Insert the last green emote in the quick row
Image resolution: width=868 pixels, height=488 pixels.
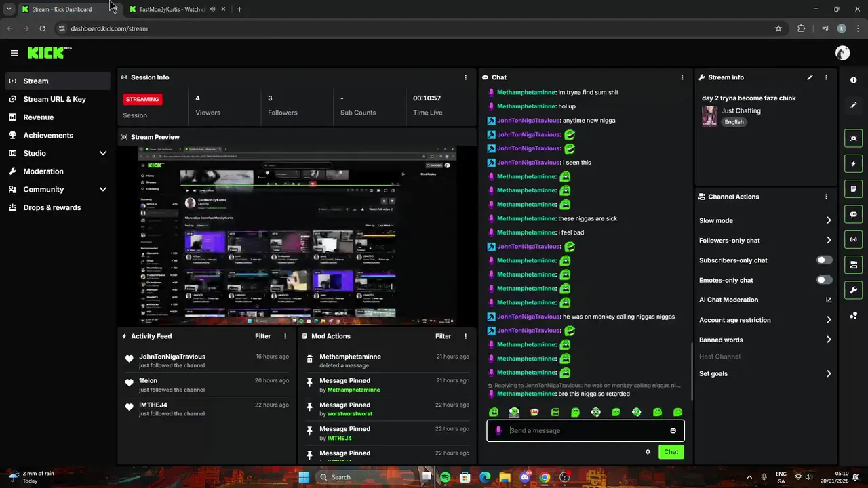[x=677, y=412]
